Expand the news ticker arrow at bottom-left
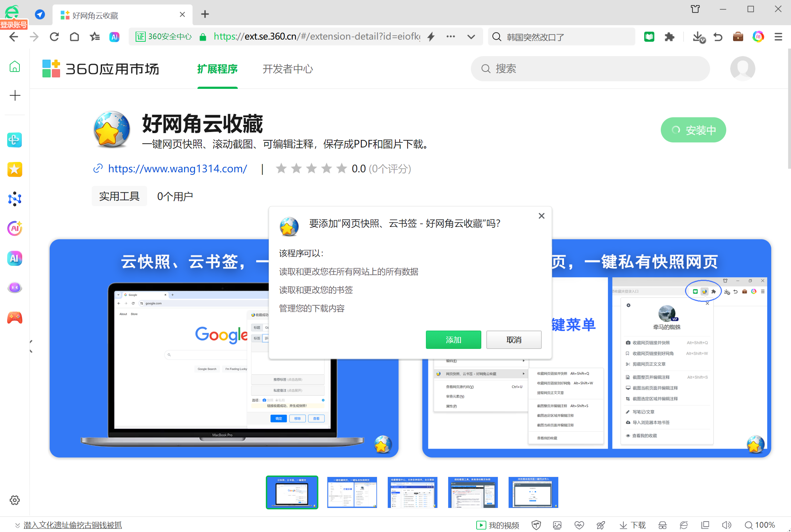This screenshot has width=791, height=532. pyautogui.click(x=17, y=525)
